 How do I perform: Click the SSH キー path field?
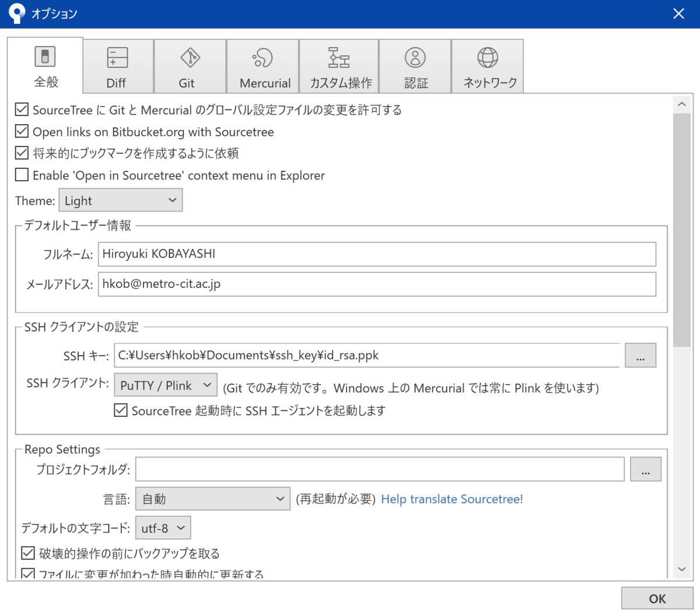point(367,355)
